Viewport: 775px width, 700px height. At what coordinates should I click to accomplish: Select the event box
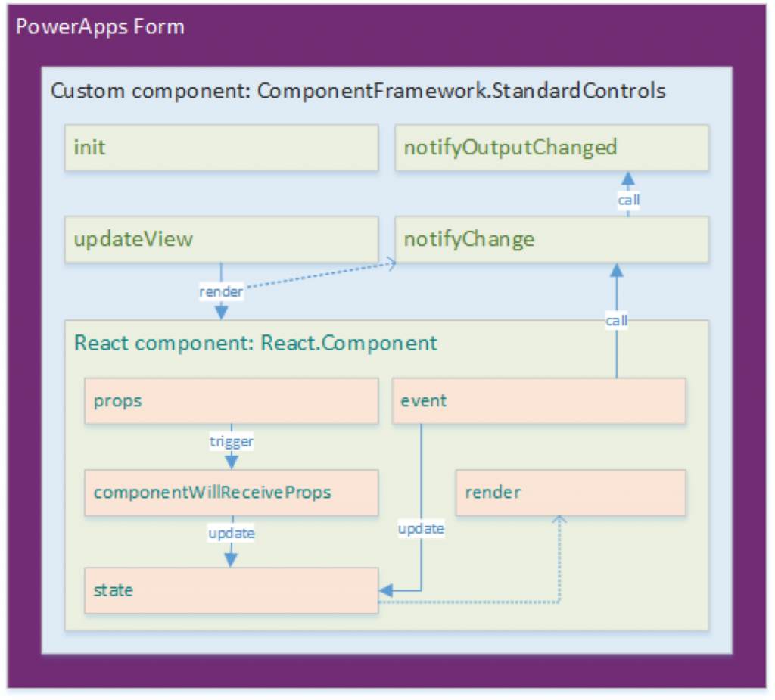point(539,401)
